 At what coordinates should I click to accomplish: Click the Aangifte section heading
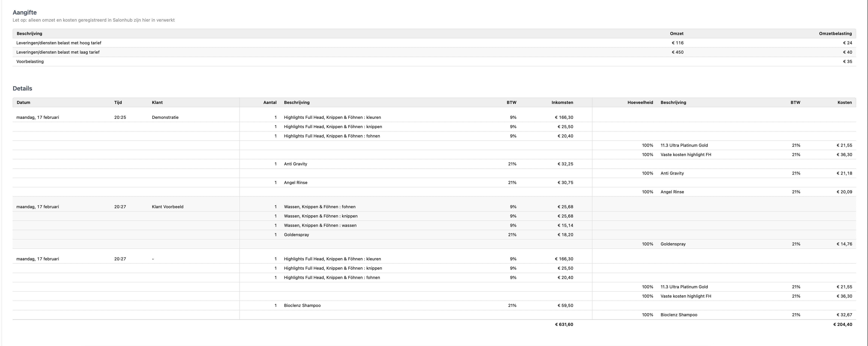(x=25, y=12)
